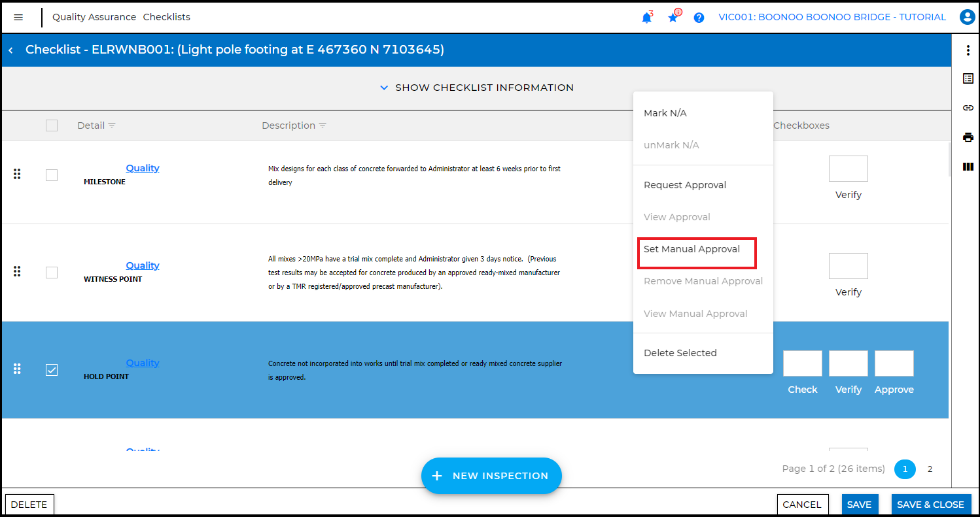Choose Mark N/A in the context menu
The height and width of the screenshot is (517, 980).
click(x=665, y=113)
